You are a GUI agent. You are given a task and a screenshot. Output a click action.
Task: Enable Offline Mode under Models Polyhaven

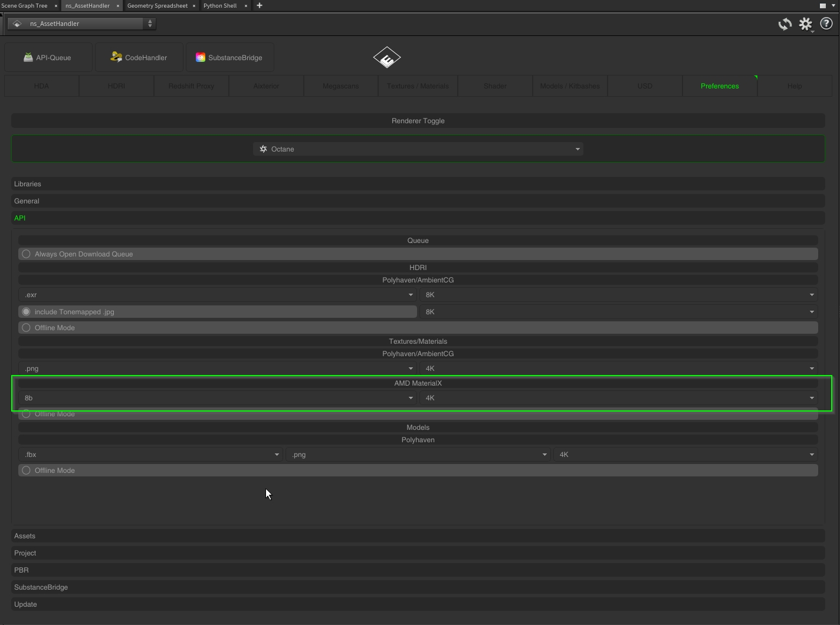click(26, 471)
